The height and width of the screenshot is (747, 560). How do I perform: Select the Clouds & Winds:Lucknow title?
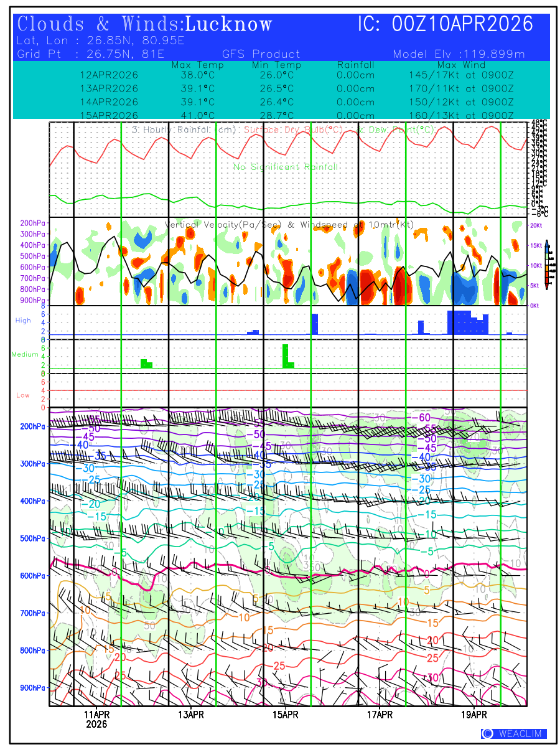coord(144,24)
